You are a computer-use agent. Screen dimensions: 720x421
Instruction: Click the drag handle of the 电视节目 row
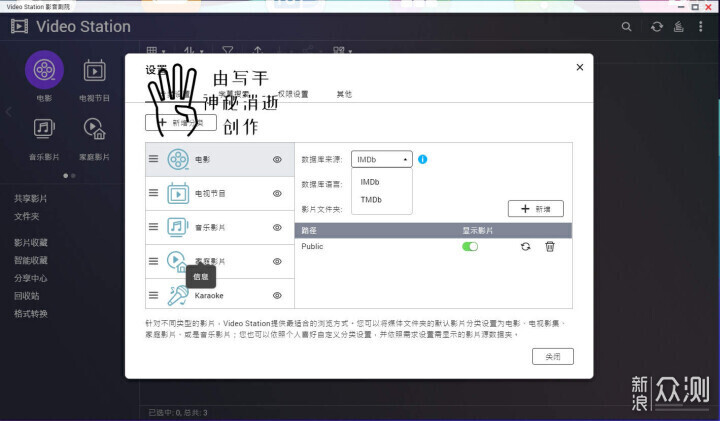point(153,193)
